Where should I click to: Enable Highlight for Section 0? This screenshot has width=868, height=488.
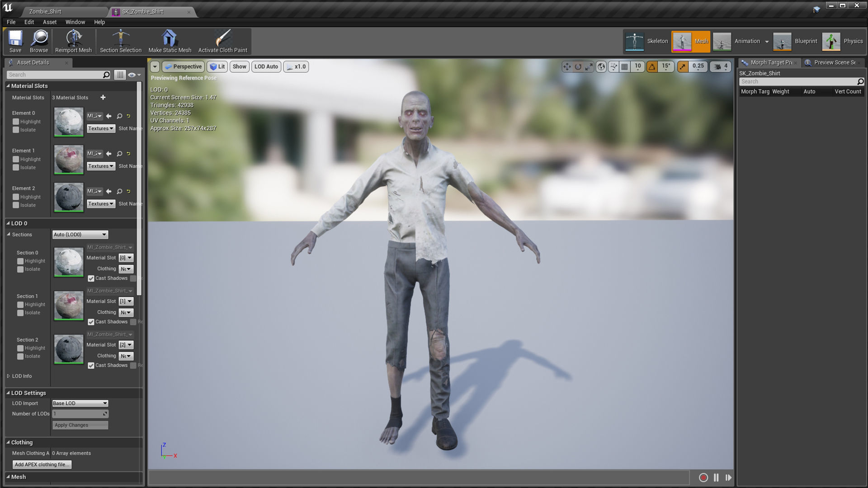click(20, 261)
